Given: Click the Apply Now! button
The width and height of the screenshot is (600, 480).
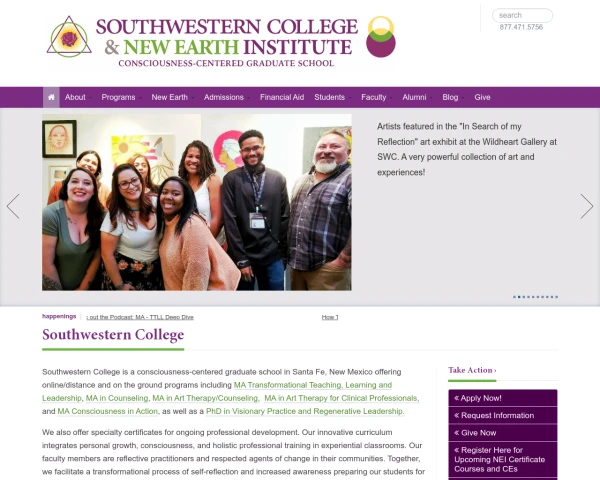Looking at the screenshot, I should click(503, 398).
